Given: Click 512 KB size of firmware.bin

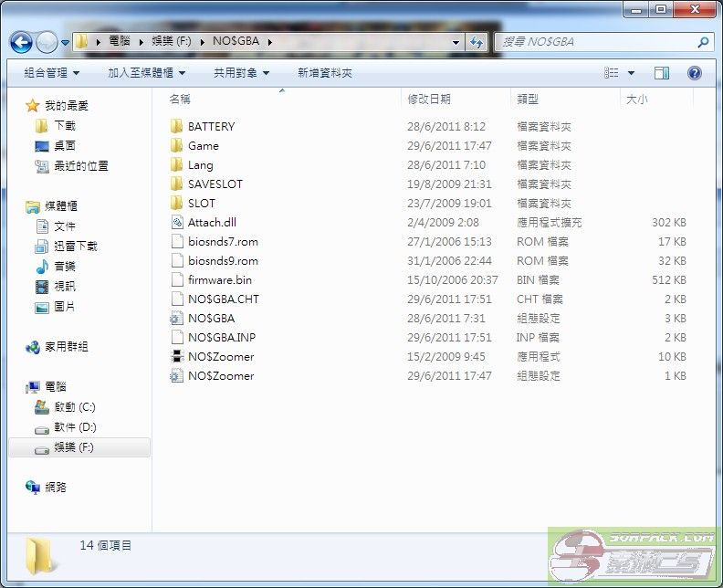Looking at the screenshot, I should pyautogui.click(x=668, y=280).
